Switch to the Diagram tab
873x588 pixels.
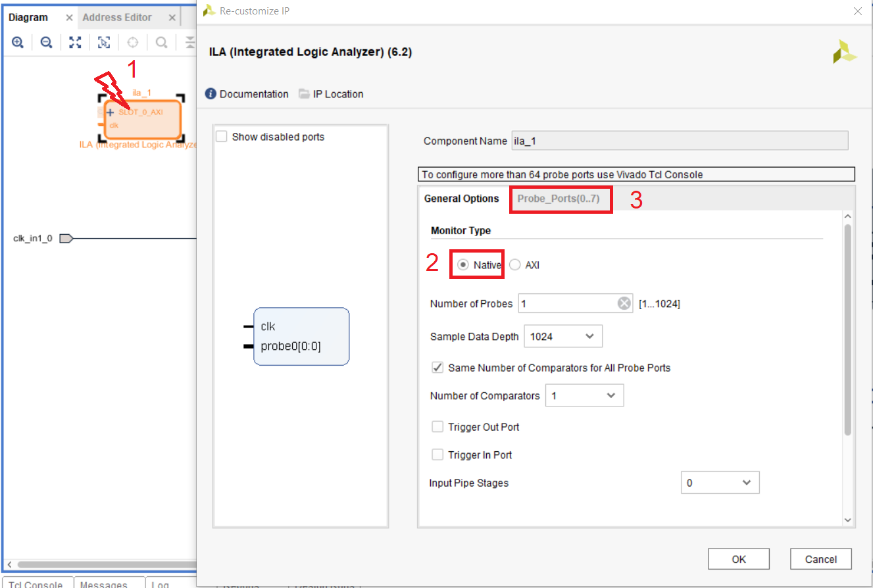[x=28, y=18]
